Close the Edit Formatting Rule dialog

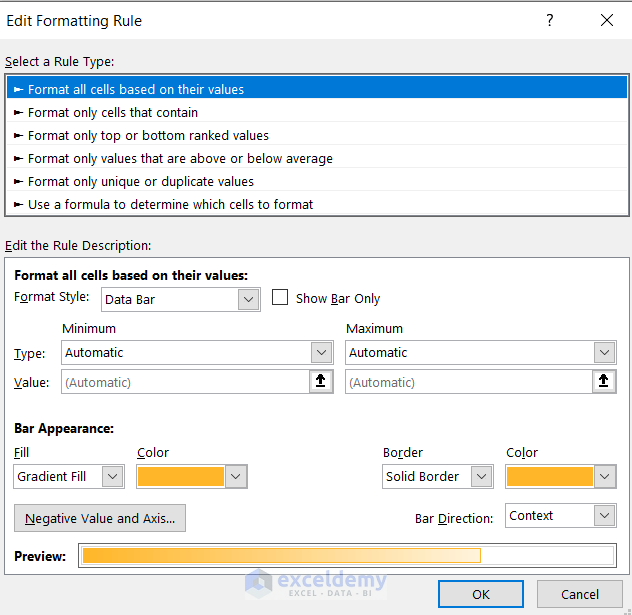pos(607,20)
